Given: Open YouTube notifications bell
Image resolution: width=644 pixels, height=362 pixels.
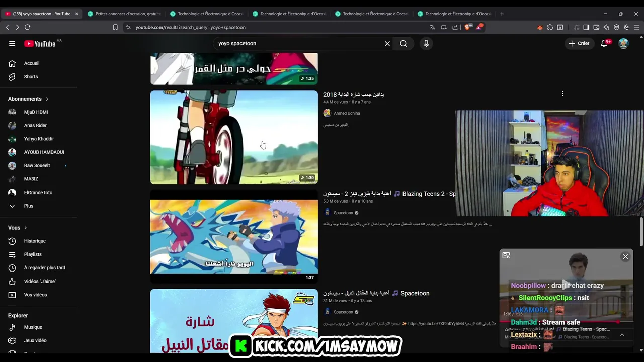Looking at the screenshot, I should tap(605, 44).
